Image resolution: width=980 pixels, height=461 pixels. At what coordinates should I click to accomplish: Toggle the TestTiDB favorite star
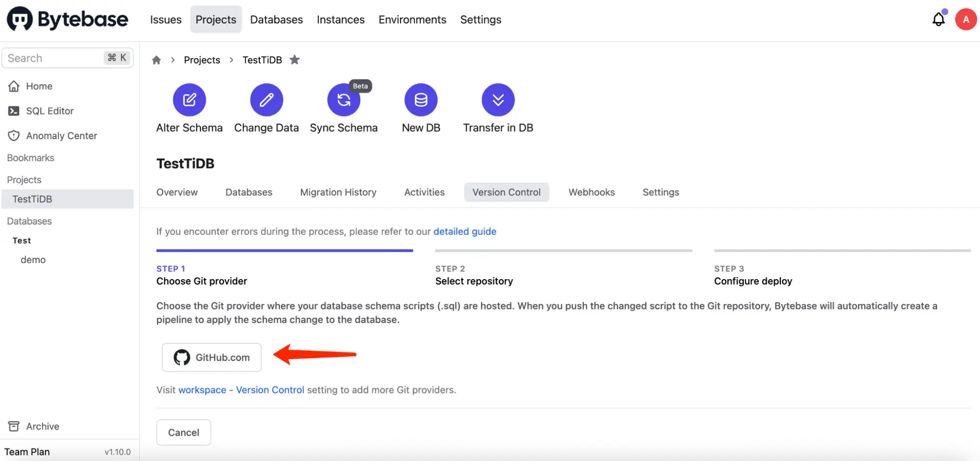coord(295,59)
